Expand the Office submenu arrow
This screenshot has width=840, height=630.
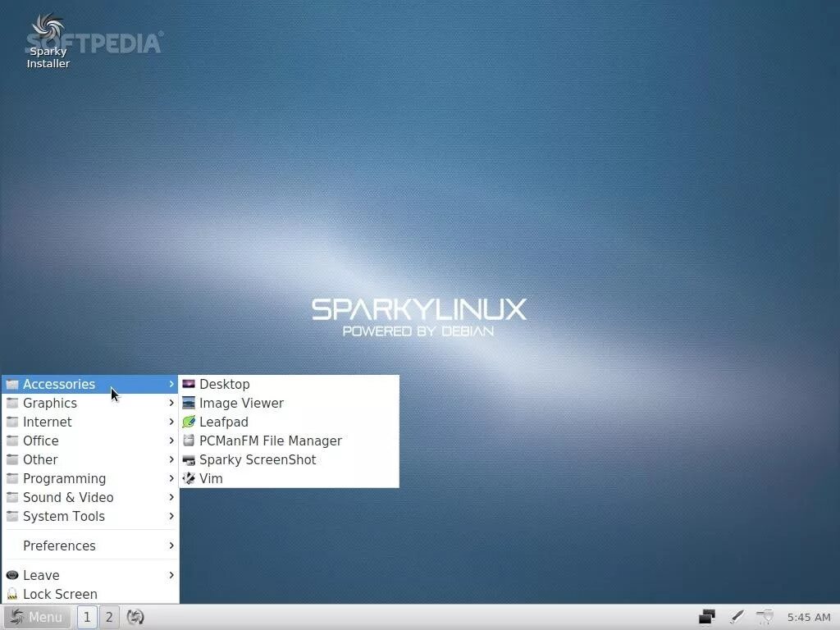pyautogui.click(x=171, y=441)
